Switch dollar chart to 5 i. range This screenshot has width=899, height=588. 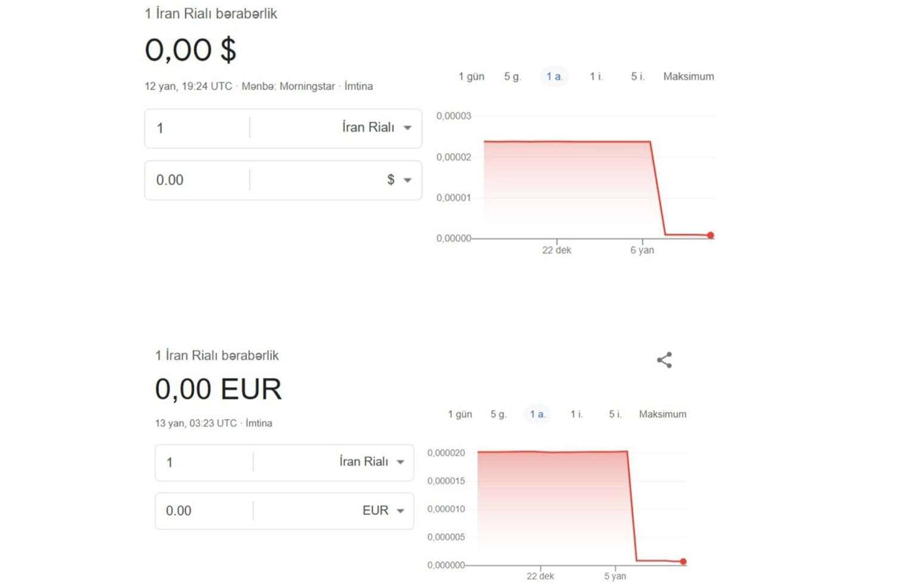(x=637, y=76)
